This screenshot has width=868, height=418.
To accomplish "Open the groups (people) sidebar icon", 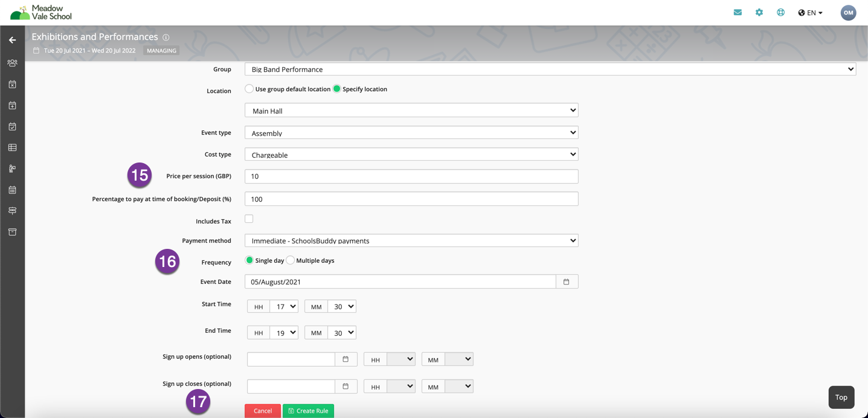I will tap(12, 63).
